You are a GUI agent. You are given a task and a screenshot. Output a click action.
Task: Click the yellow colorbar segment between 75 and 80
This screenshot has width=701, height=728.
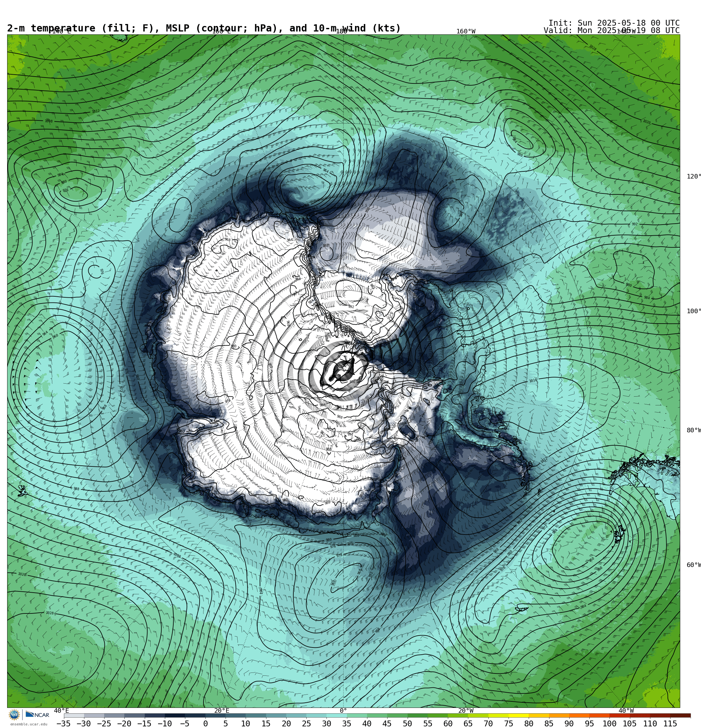[518, 715]
